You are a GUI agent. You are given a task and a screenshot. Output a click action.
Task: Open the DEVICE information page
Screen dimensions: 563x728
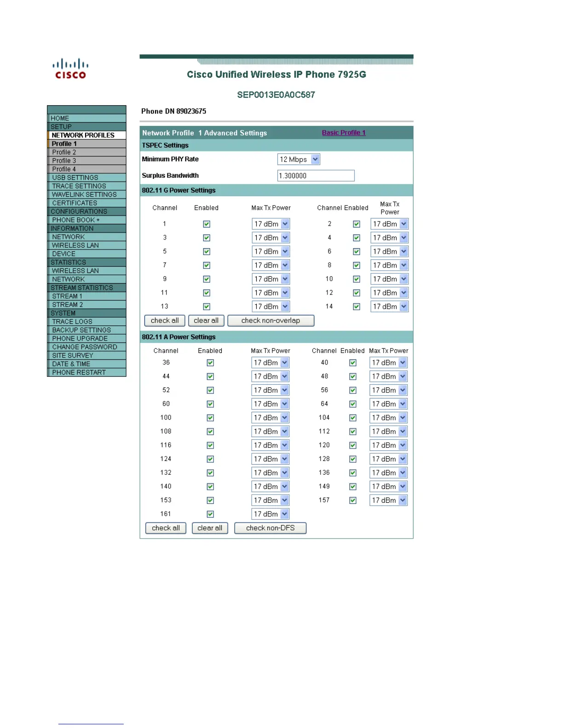pyautogui.click(x=87, y=254)
